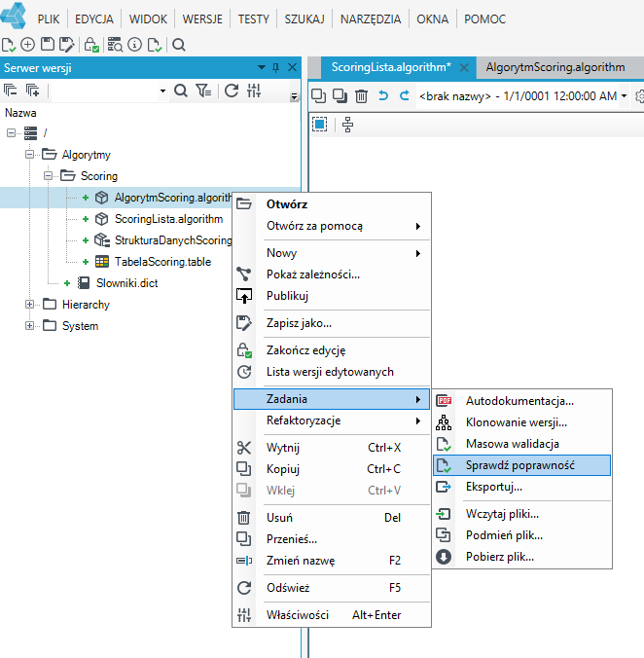Click the collapse all icon in Serwer wersji panel
This screenshot has height=658, width=644.
(x=10, y=91)
